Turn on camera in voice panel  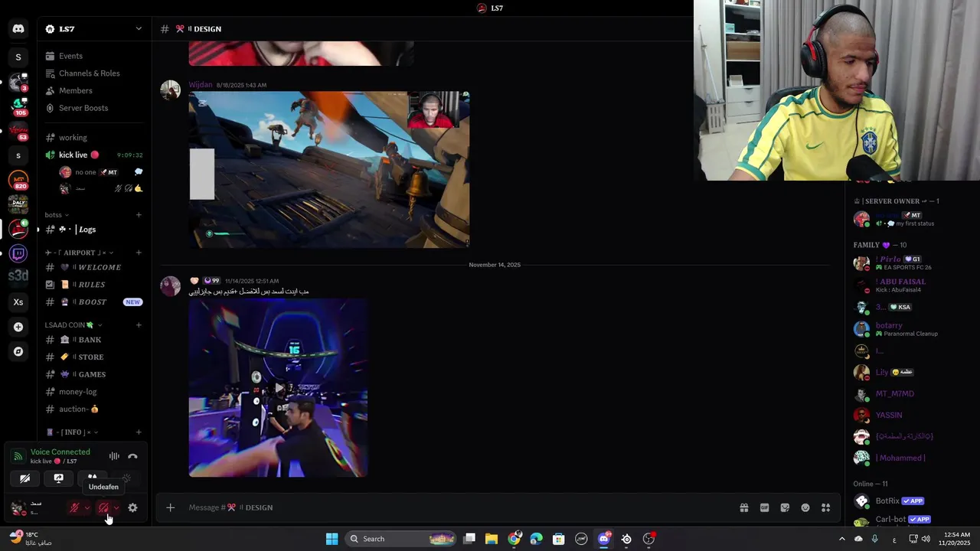pyautogui.click(x=25, y=478)
